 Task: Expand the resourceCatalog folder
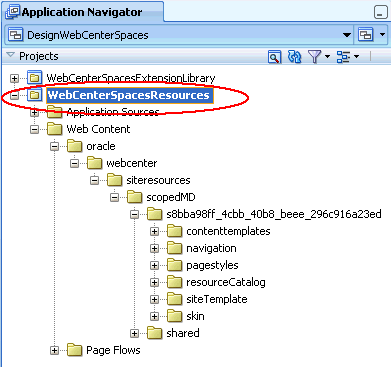tap(154, 283)
